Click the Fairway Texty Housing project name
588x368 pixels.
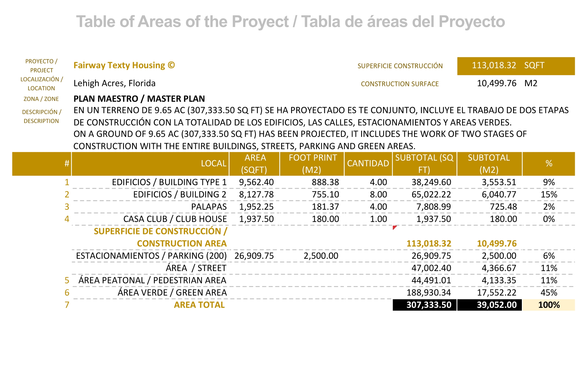click(124, 65)
